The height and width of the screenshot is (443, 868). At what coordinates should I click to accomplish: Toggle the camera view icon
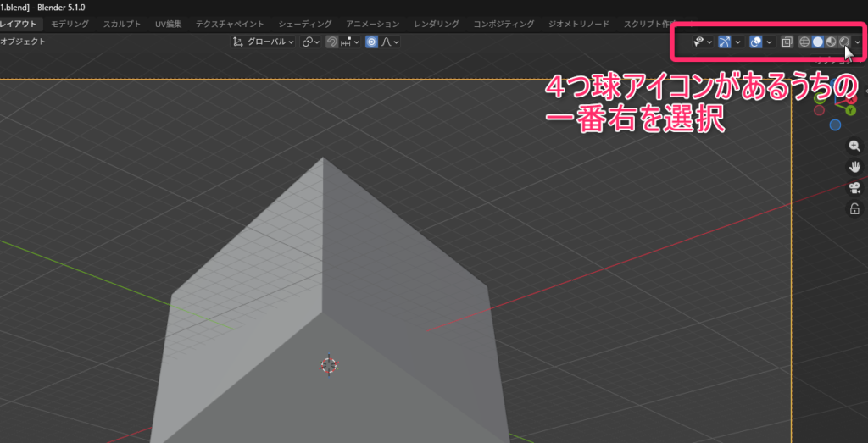[x=854, y=187]
